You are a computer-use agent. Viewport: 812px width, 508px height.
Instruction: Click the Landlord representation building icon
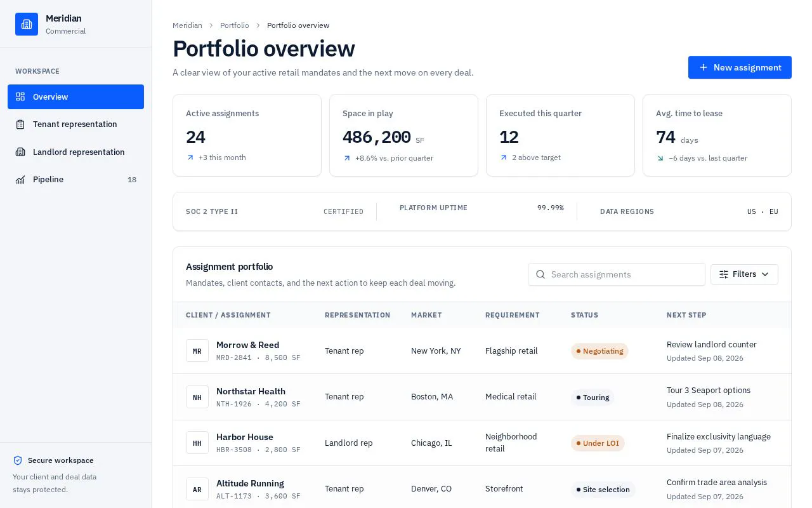point(20,152)
